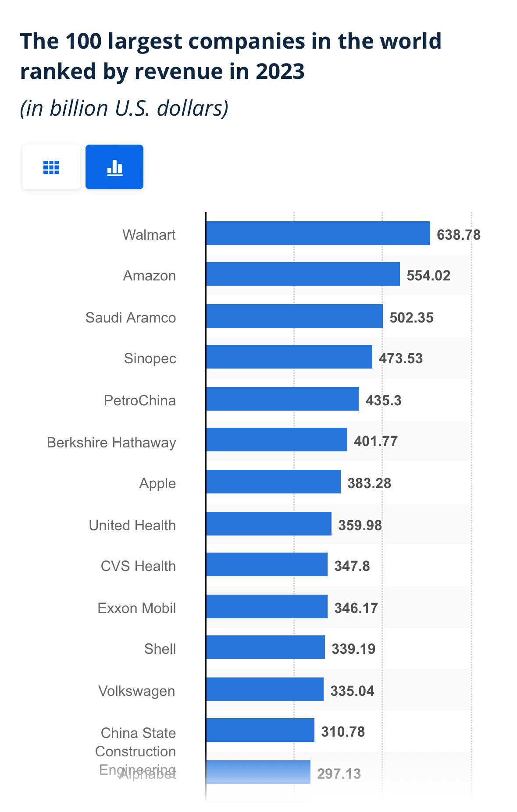Image resolution: width=517 pixels, height=812 pixels.
Task: Select the bar chart view icon
Action: click(x=114, y=167)
